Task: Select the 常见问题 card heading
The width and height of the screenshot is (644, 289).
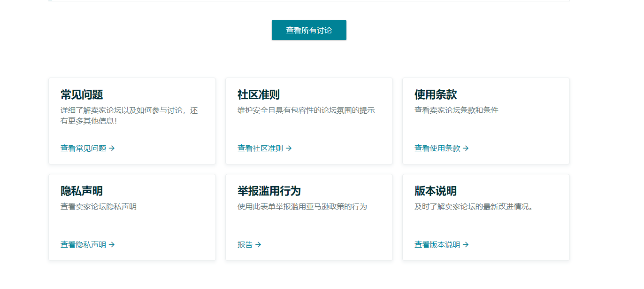Action: tap(82, 94)
